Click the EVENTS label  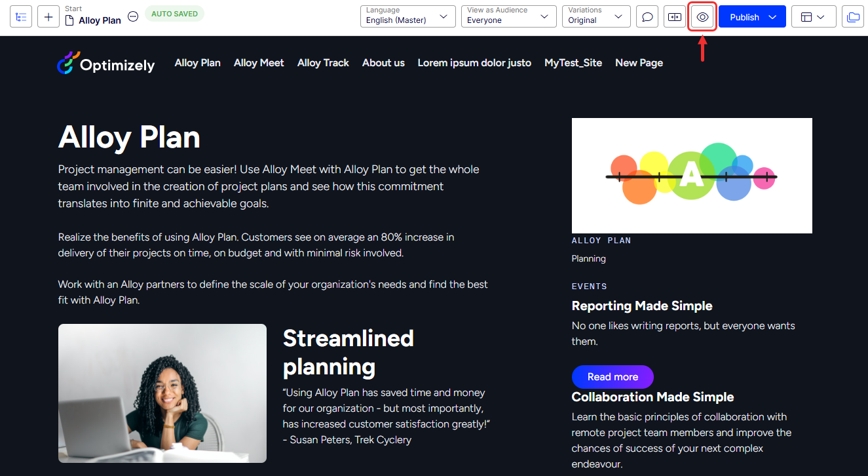pos(590,287)
